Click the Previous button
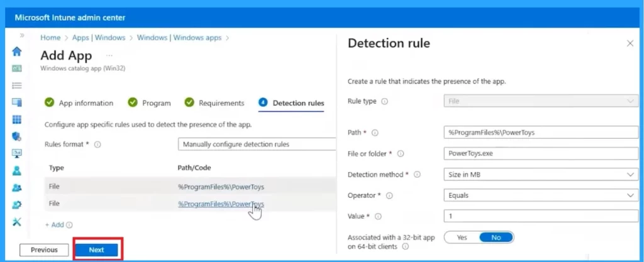 pos(44,249)
